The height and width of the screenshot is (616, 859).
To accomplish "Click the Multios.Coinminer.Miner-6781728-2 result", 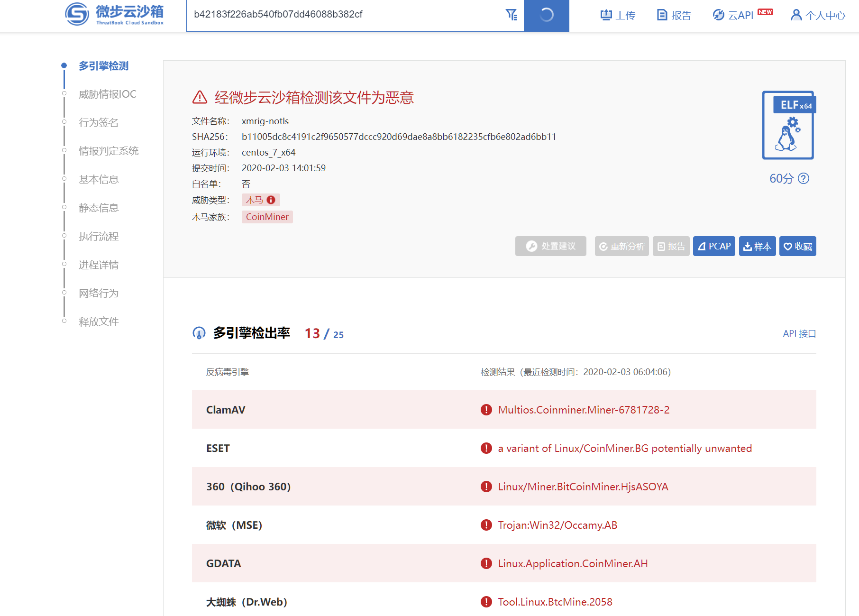I will [x=584, y=410].
